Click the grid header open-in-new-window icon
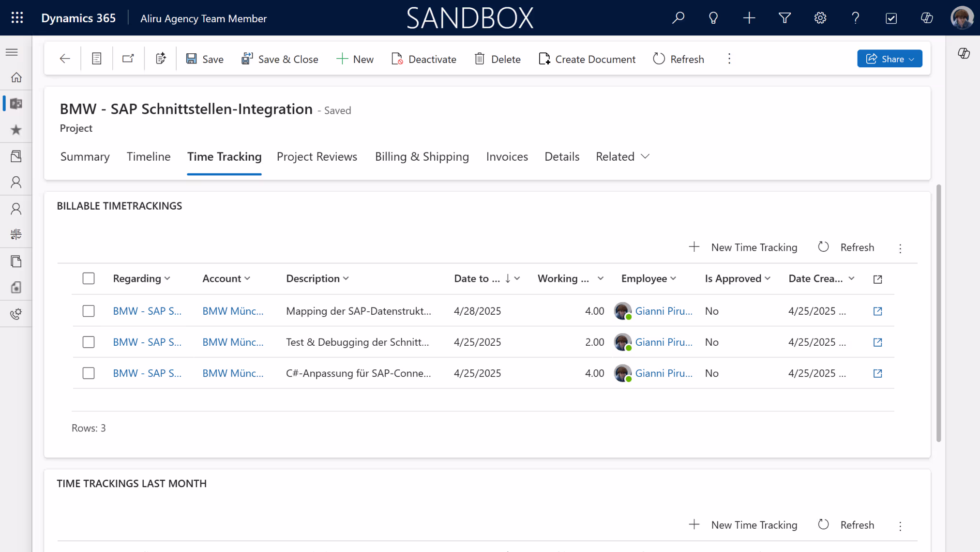The height and width of the screenshot is (552, 980). [877, 279]
